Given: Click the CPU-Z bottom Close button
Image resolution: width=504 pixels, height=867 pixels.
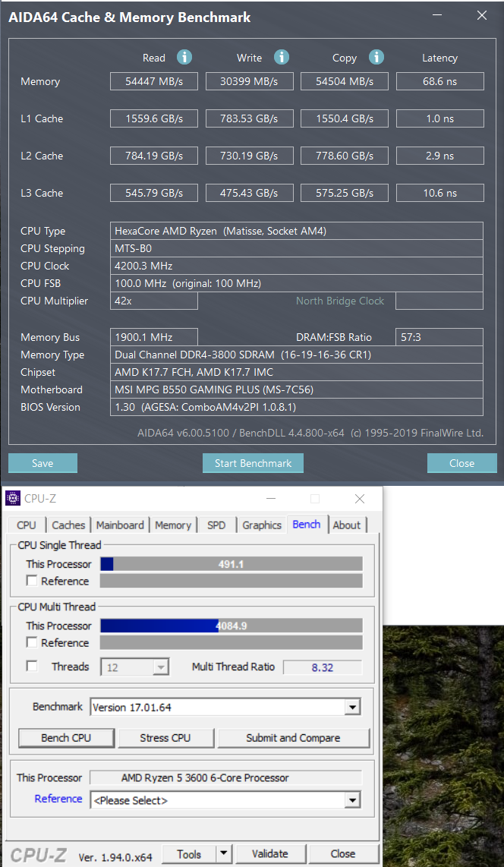Looking at the screenshot, I should tap(342, 854).
